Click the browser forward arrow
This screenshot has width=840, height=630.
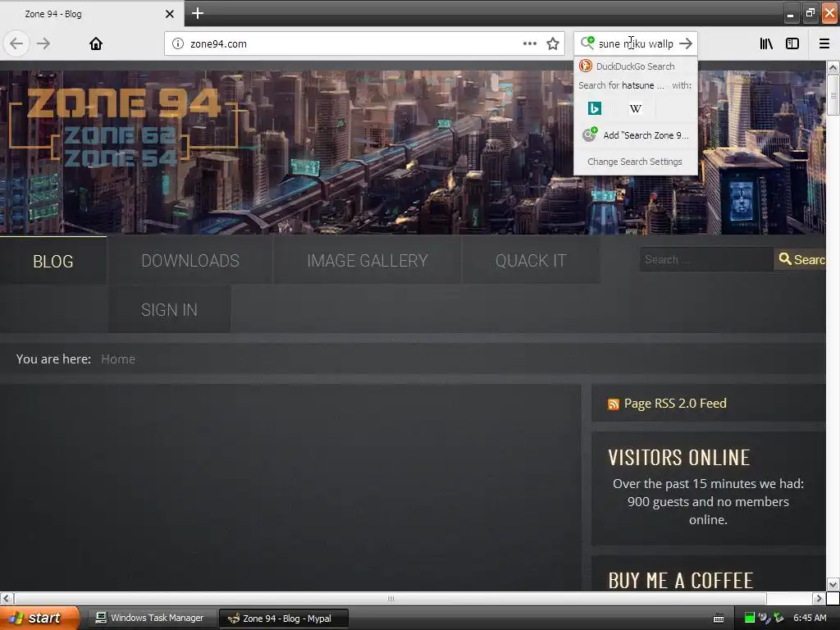[x=43, y=43]
